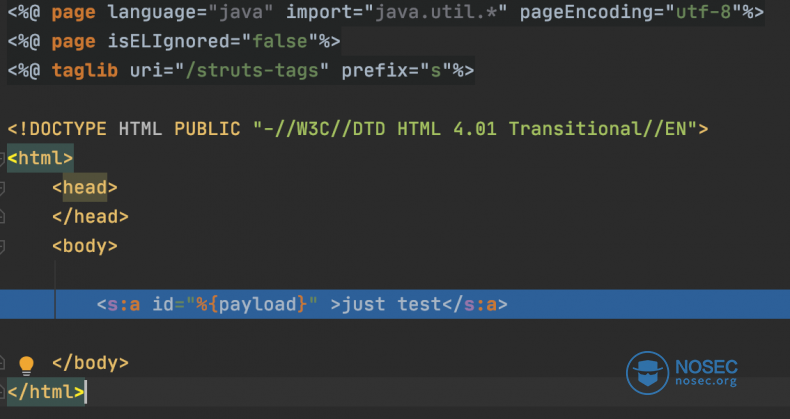This screenshot has height=419, width=790.
Task: Collapse the html tag fold marker
Action: 2,160
